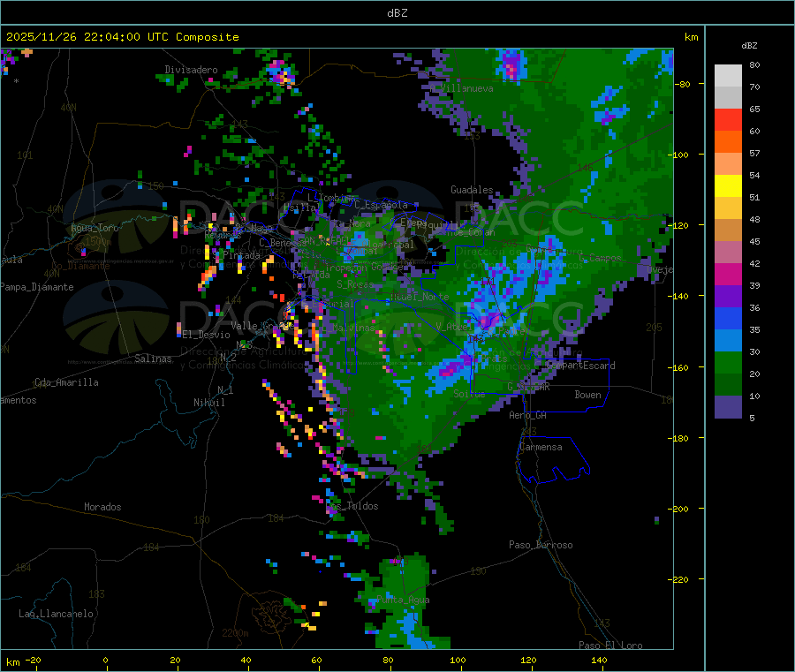Click the Laq.Llancanelo map label
The height and width of the screenshot is (672, 795).
pos(56,614)
